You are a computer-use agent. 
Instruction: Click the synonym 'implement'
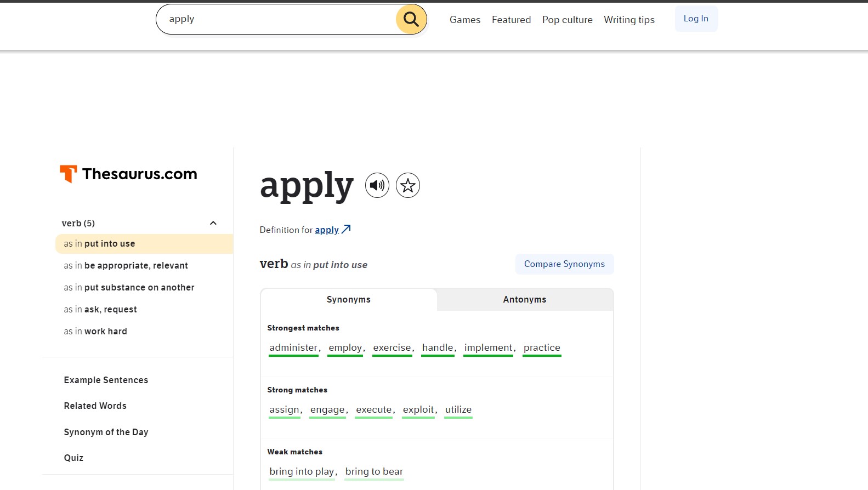tap(488, 348)
